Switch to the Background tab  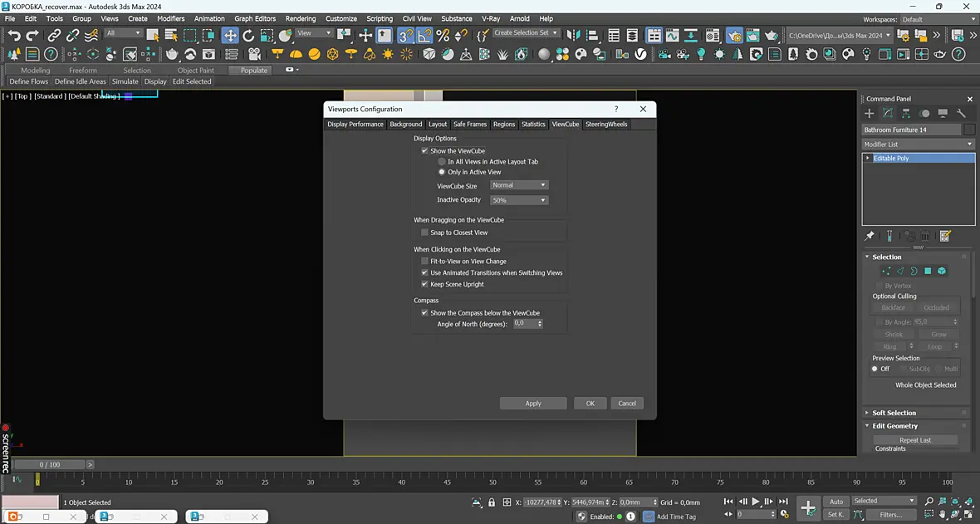pyautogui.click(x=405, y=125)
